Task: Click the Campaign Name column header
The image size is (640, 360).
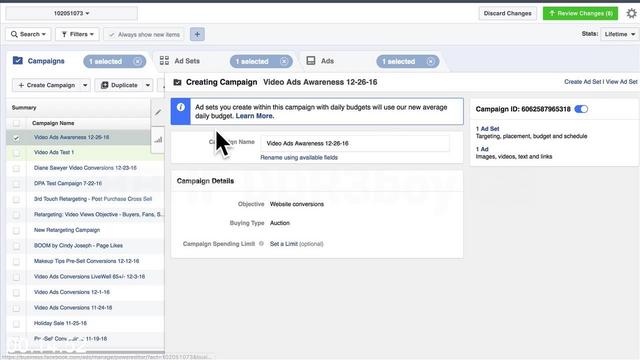Action: 53,123
